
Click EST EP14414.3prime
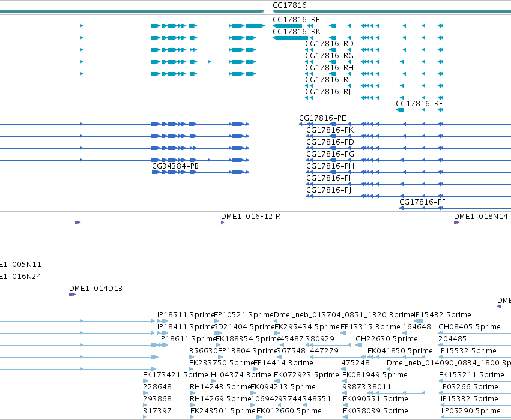[283, 364]
